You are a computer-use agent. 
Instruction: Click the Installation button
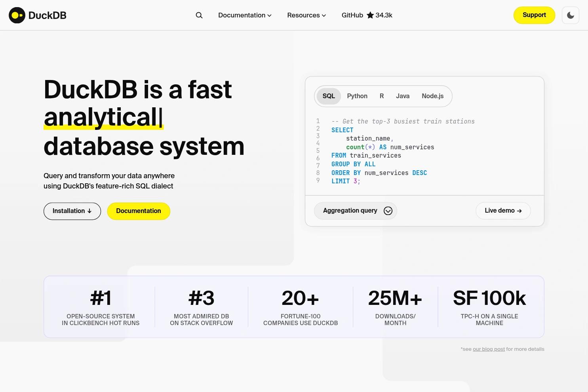coord(72,211)
